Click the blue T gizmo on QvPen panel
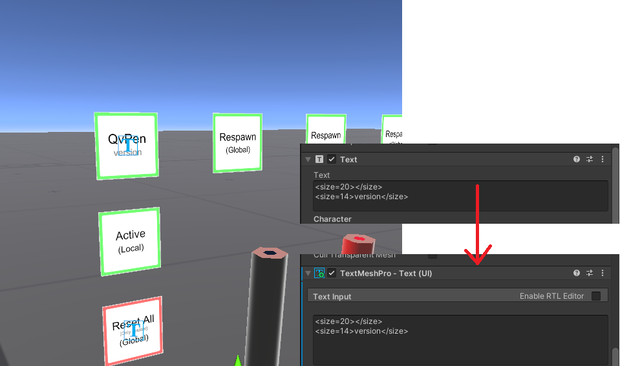 [x=128, y=145]
